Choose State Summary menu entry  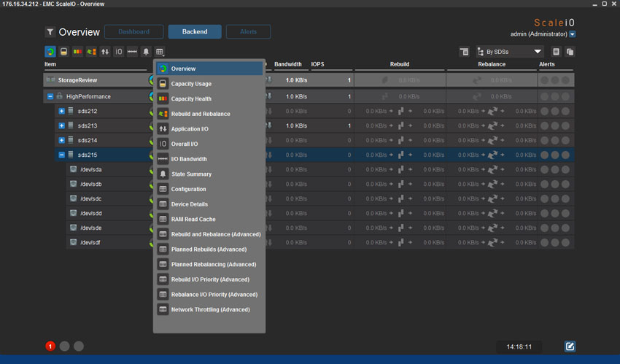(x=209, y=174)
